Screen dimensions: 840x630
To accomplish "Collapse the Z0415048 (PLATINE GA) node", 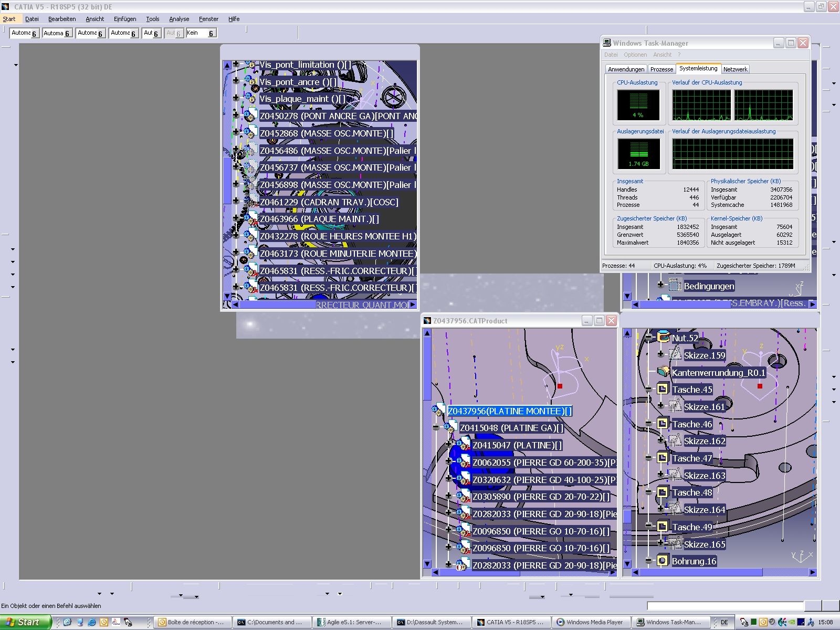I will (x=436, y=427).
